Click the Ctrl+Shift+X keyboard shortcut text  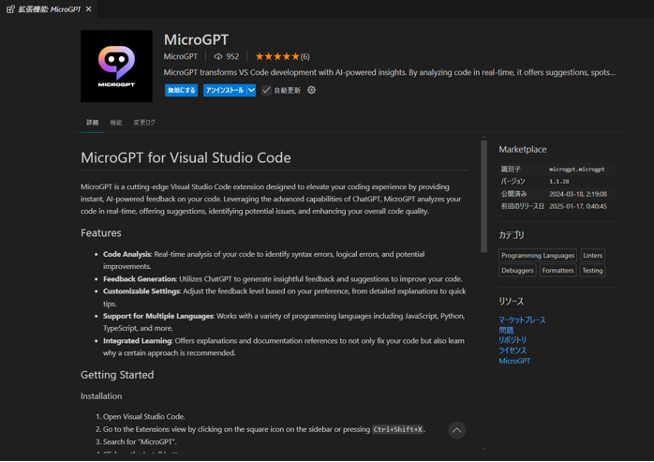pos(398,429)
